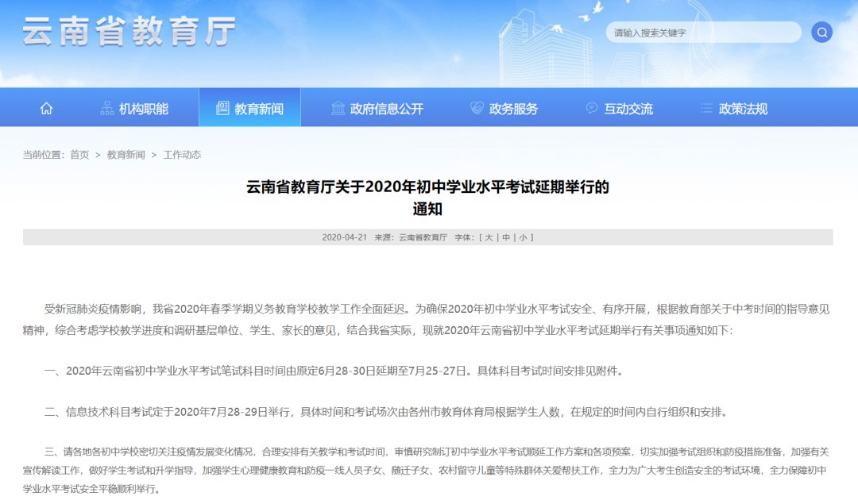Go to the home page via house icon

[x=47, y=108]
